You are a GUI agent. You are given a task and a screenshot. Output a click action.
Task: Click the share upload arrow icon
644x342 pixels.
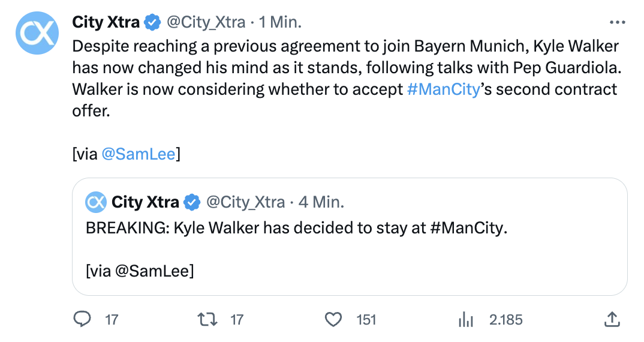(612, 319)
